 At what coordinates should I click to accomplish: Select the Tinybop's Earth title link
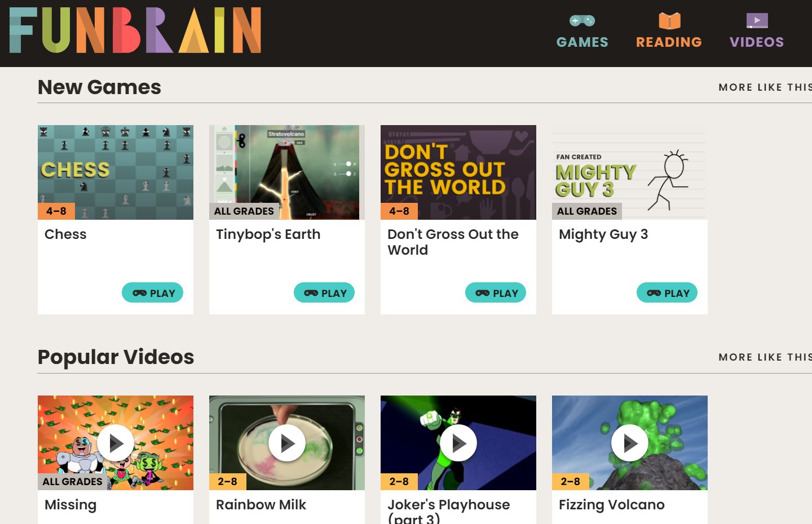268,234
